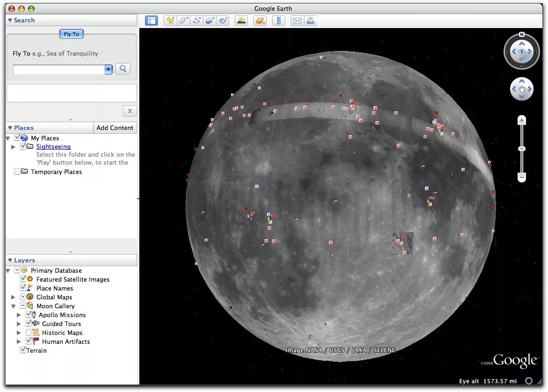Screen dimensions: 548x392
Task: Toggle Human Artifacts layer checkbox
Action: click(29, 341)
